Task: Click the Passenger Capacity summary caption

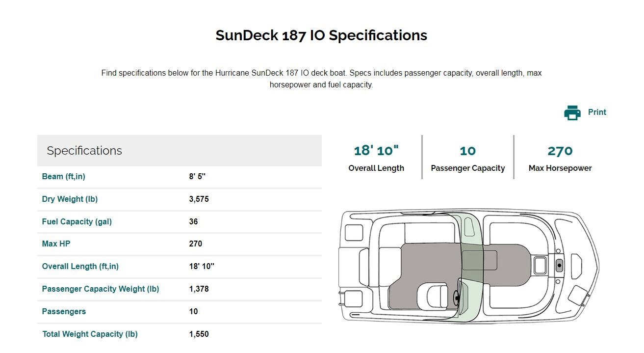Action: tap(467, 168)
